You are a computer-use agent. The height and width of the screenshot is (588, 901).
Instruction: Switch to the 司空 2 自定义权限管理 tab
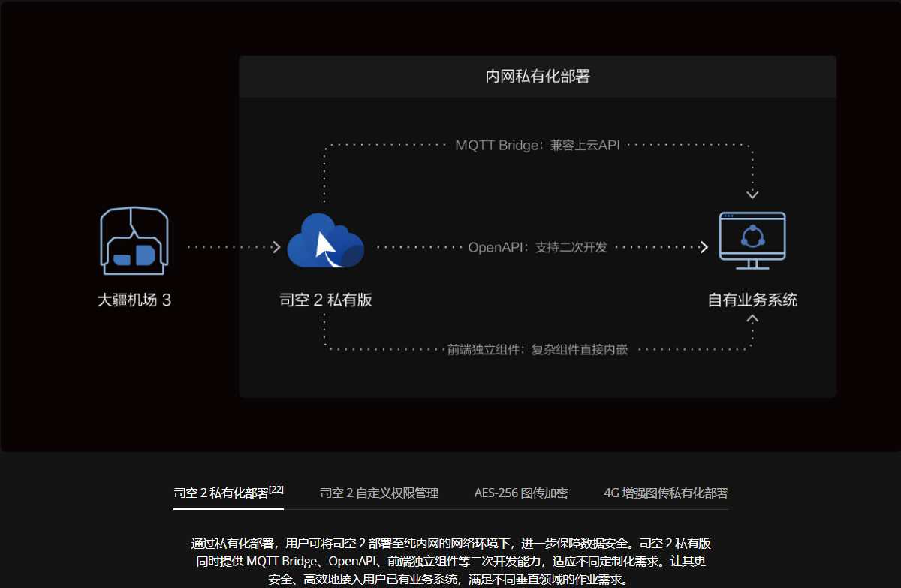coord(379,493)
